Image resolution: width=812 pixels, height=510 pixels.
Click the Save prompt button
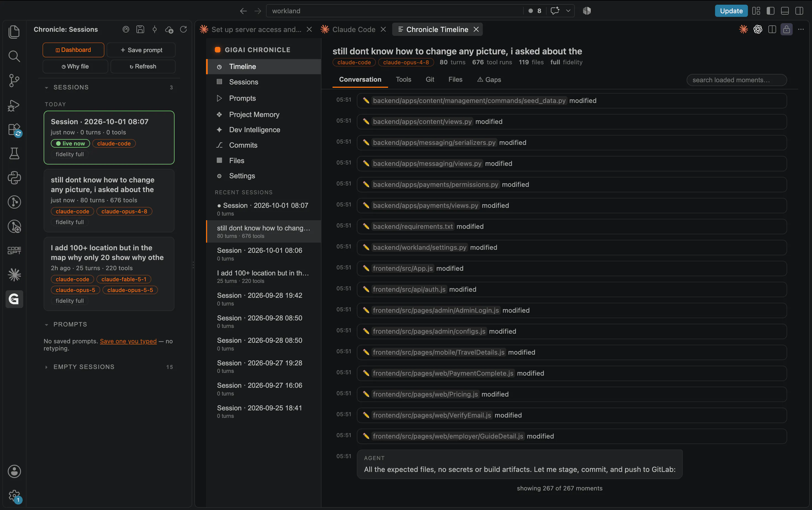point(141,50)
